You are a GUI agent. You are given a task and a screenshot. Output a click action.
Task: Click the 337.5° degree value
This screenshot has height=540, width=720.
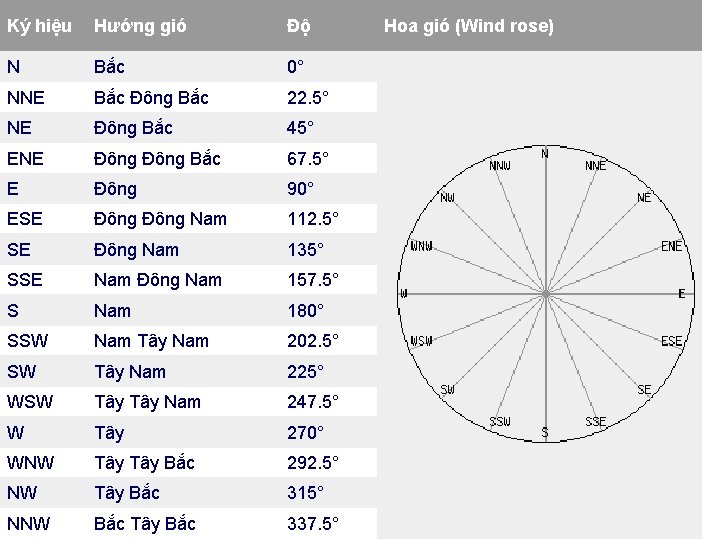click(x=313, y=523)
